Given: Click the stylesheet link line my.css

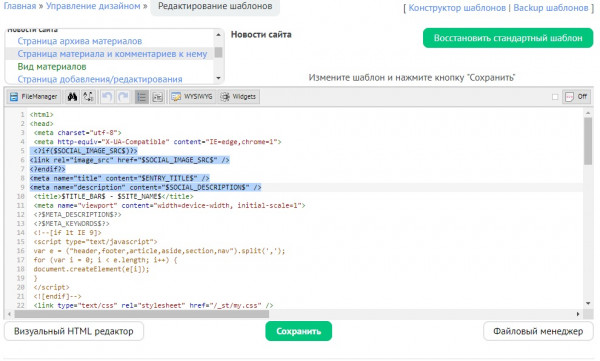Looking at the screenshot, I should coord(153,305).
